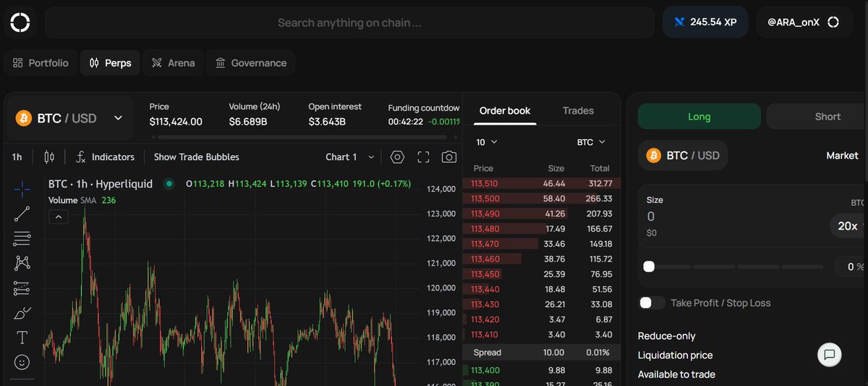
Task: Select the trend line drawing tool
Action: [22, 214]
